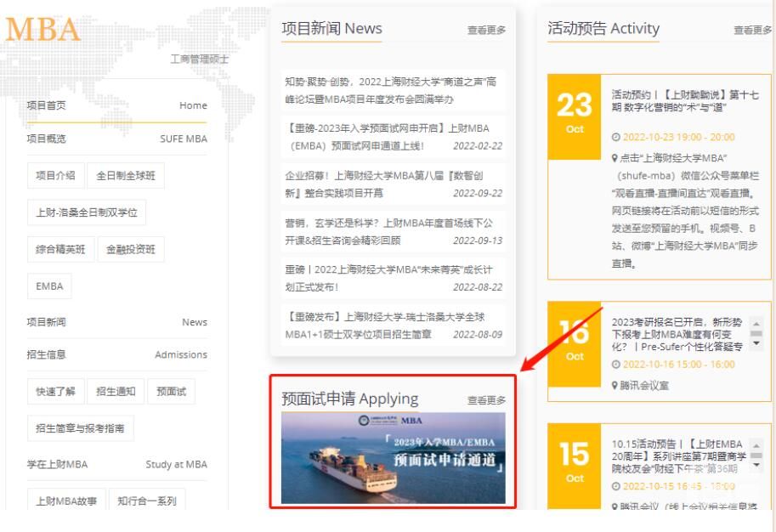Open the 招生信息 Admissions menu section

(x=116, y=354)
